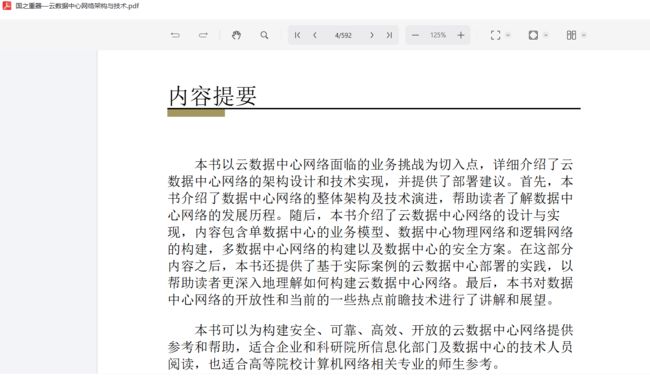The width and height of the screenshot is (650, 376).
Task: Click the fit-to-screen view icon
Action: click(x=495, y=35)
